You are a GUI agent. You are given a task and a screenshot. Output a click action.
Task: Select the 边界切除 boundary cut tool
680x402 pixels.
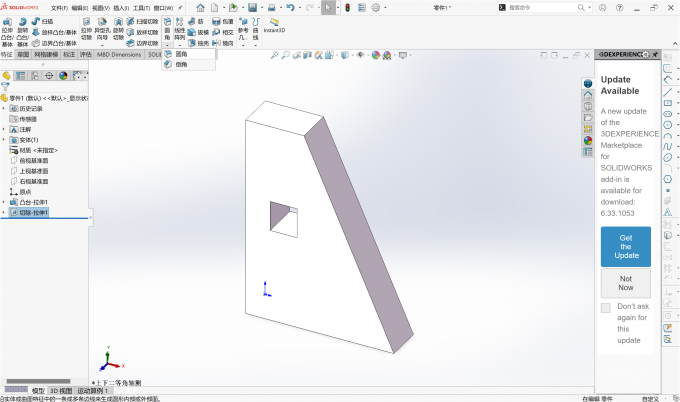click(143, 43)
